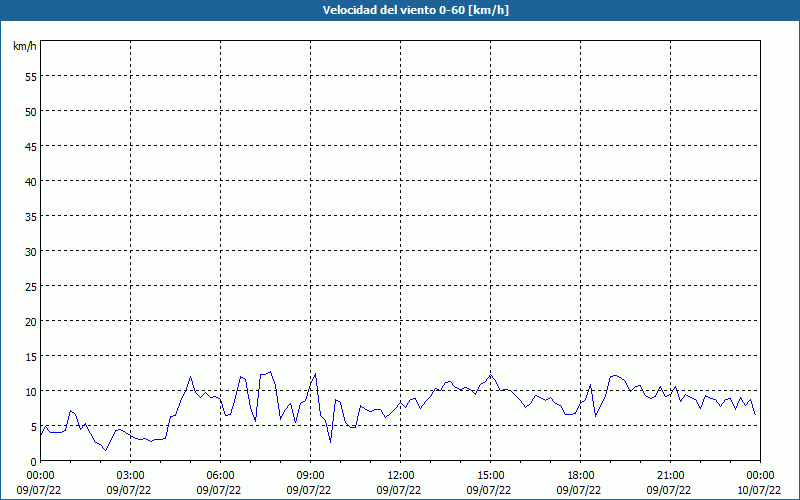Viewport: 800px width, 500px height.
Task: Click the y-axis value 45
Action: click(31, 147)
